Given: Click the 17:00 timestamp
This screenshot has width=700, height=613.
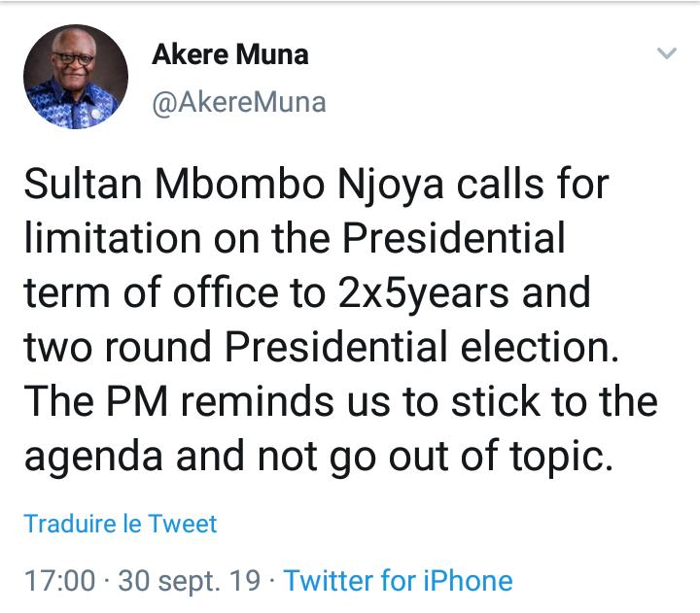Looking at the screenshot, I should point(60,581).
